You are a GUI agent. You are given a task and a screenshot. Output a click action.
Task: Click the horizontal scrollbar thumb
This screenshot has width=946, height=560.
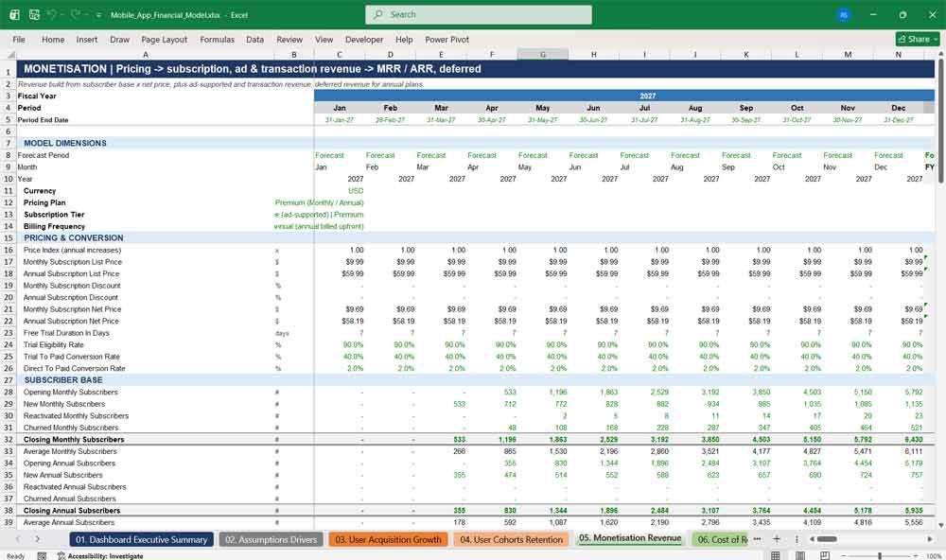(x=827, y=539)
